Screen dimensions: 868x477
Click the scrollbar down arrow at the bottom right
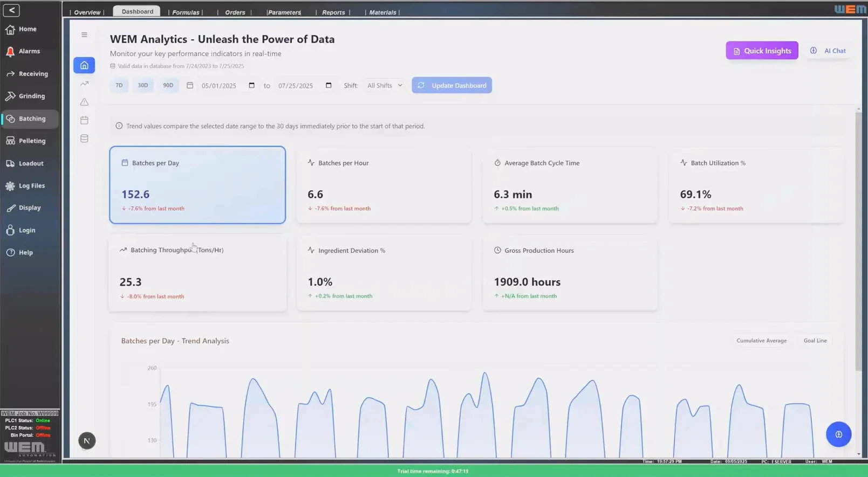coord(859,454)
